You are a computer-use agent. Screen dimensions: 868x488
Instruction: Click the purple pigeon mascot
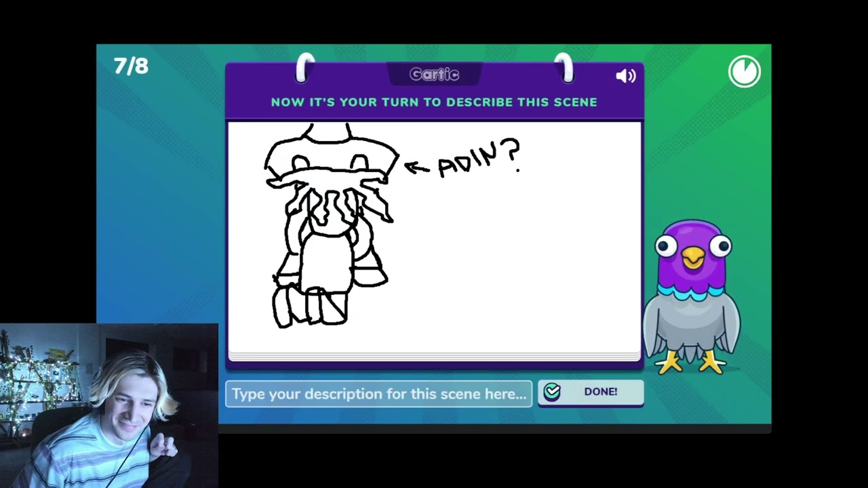tap(692, 296)
